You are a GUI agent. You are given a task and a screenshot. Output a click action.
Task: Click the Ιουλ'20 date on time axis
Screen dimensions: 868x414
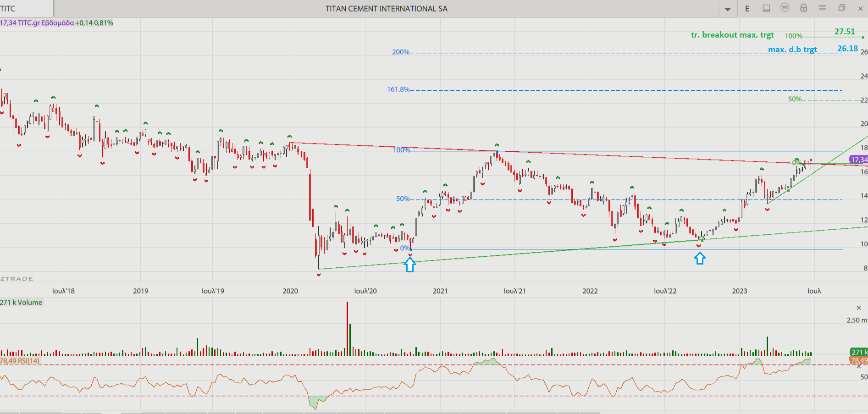click(365, 291)
